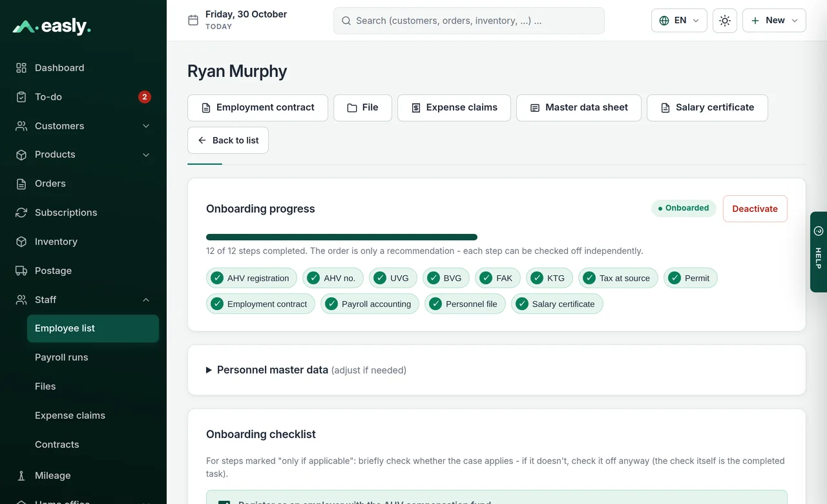Toggle the UVG step chip
The width and height of the screenshot is (827, 504).
click(393, 278)
